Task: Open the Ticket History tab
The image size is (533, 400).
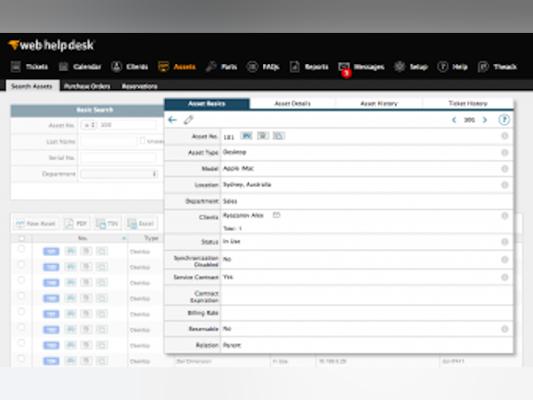Action: click(x=468, y=104)
